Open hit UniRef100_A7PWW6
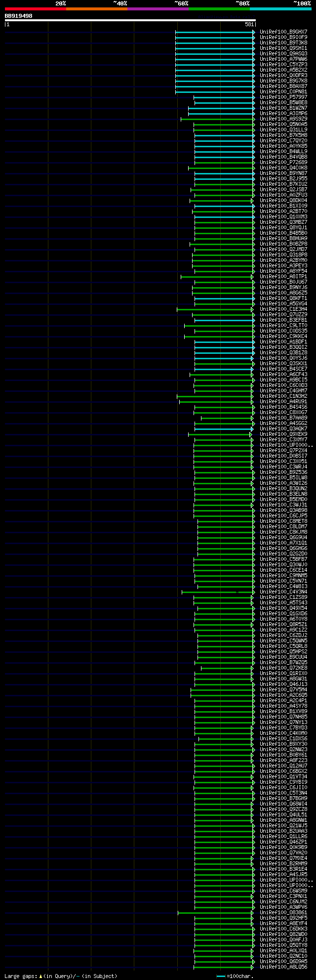The height and width of the screenshot is (980, 316). (283, 59)
